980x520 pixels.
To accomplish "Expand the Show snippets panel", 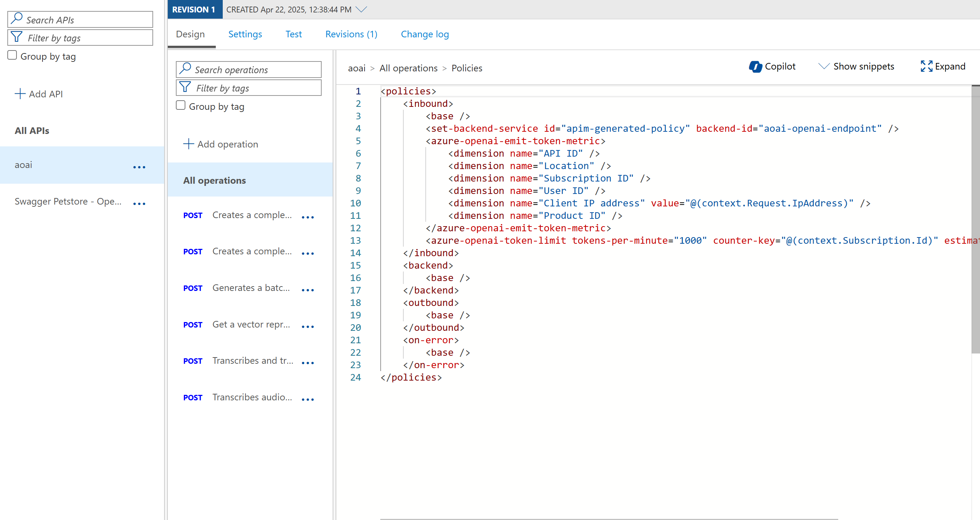I will click(x=856, y=67).
